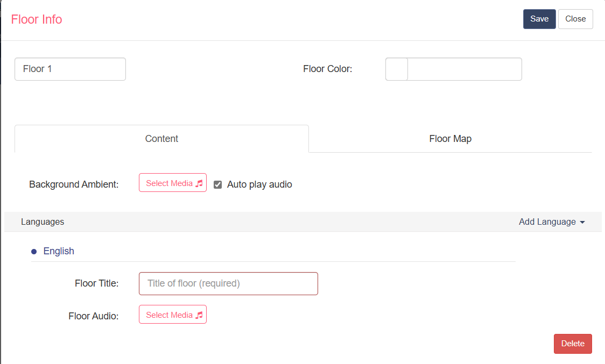Uncheck the Auto play audio checkbox
This screenshot has width=605, height=364.
[218, 185]
